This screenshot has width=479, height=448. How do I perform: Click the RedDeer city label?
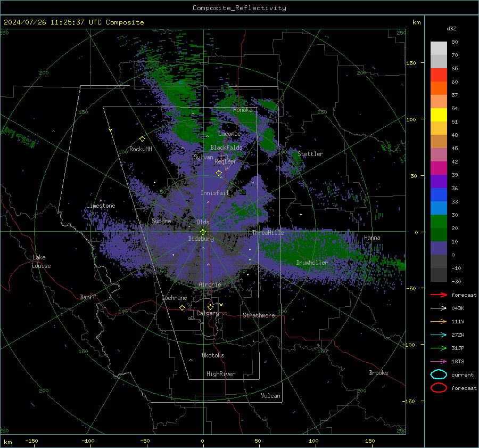pyautogui.click(x=226, y=161)
